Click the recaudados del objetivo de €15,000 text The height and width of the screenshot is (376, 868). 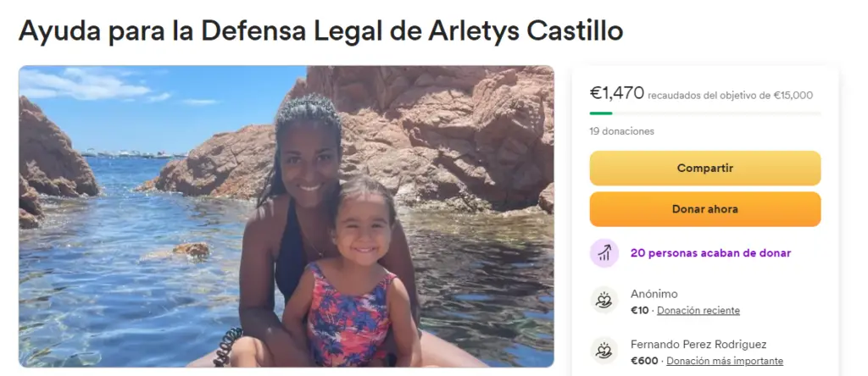(x=730, y=96)
